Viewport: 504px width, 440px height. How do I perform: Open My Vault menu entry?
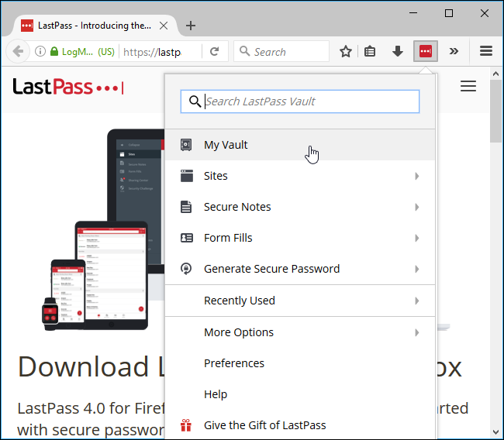300,145
